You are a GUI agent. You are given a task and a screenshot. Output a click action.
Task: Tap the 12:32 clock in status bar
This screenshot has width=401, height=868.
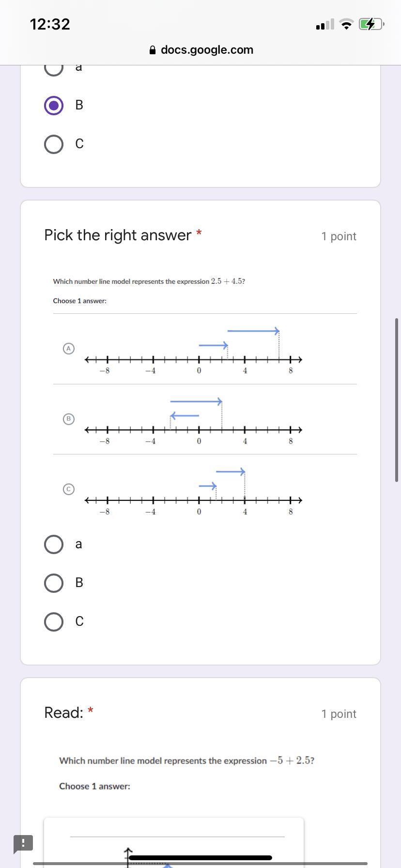50,24
